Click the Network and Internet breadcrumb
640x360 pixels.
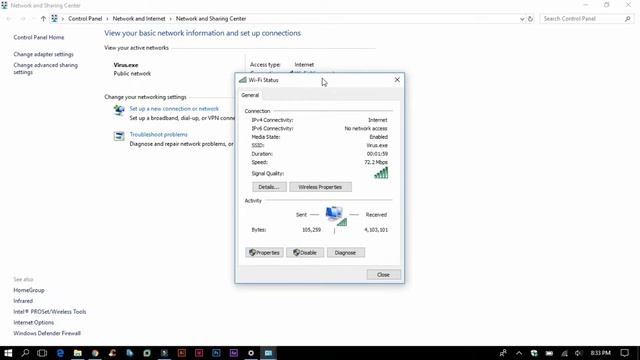coord(139,19)
